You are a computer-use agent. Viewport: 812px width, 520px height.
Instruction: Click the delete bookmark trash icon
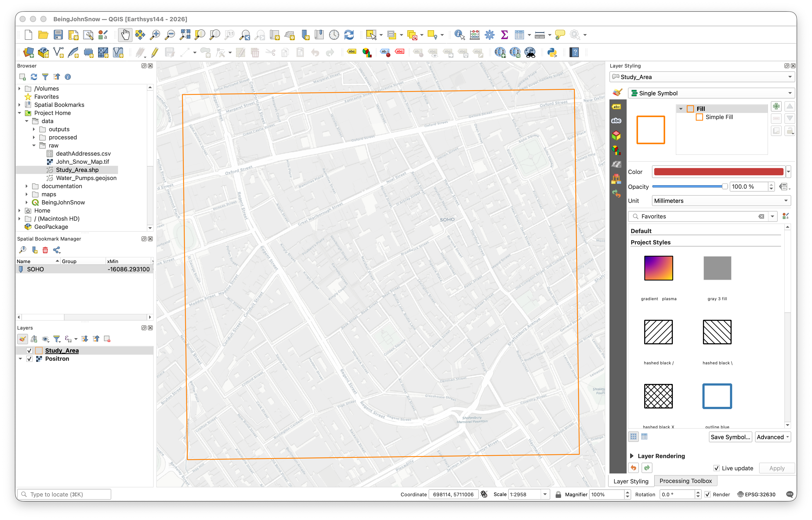pyautogui.click(x=45, y=250)
